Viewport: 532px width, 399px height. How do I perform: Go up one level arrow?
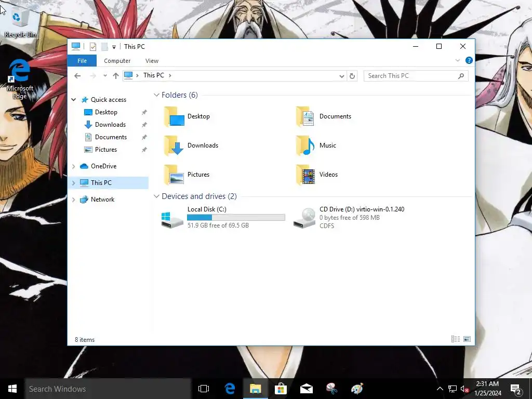(116, 76)
